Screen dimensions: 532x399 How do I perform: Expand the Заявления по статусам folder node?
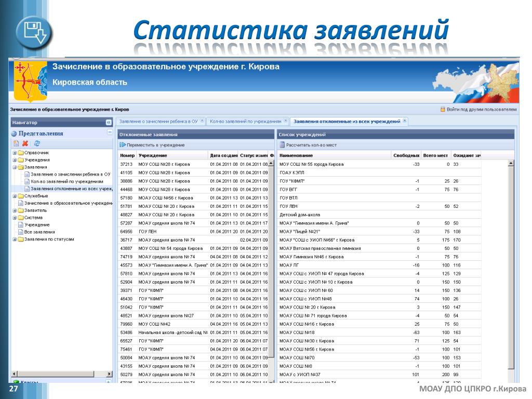[15, 239]
